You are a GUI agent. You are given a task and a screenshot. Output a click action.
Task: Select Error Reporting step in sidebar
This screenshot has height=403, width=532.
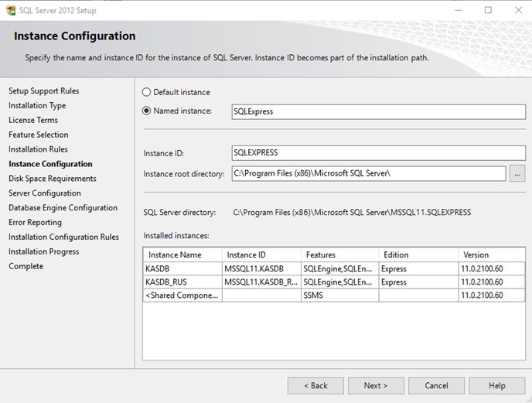36,222
